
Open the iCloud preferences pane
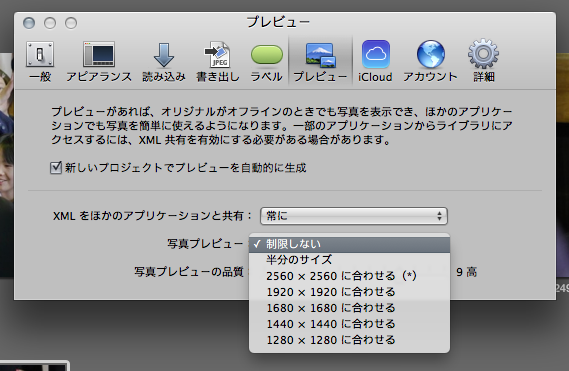pyautogui.click(x=375, y=61)
